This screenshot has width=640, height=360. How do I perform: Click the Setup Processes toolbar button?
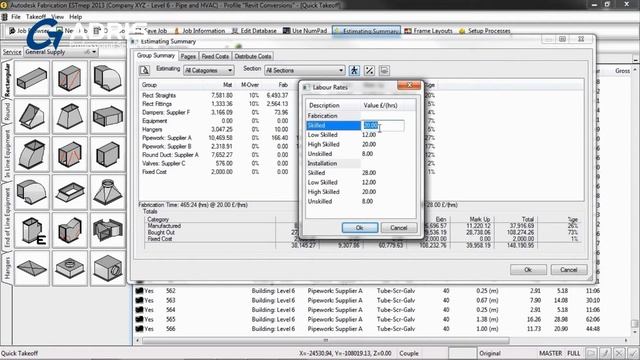(484, 31)
